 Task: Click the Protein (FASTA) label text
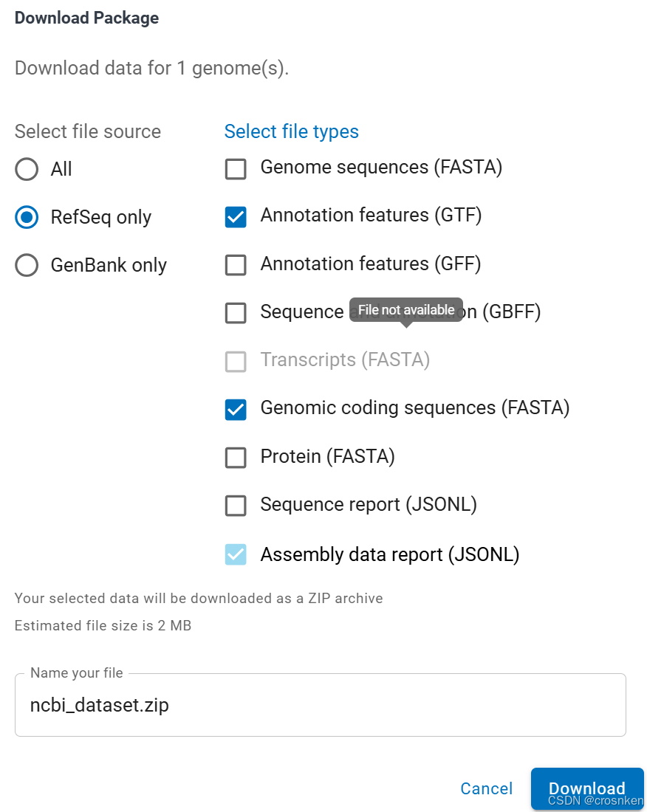coord(327,457)
